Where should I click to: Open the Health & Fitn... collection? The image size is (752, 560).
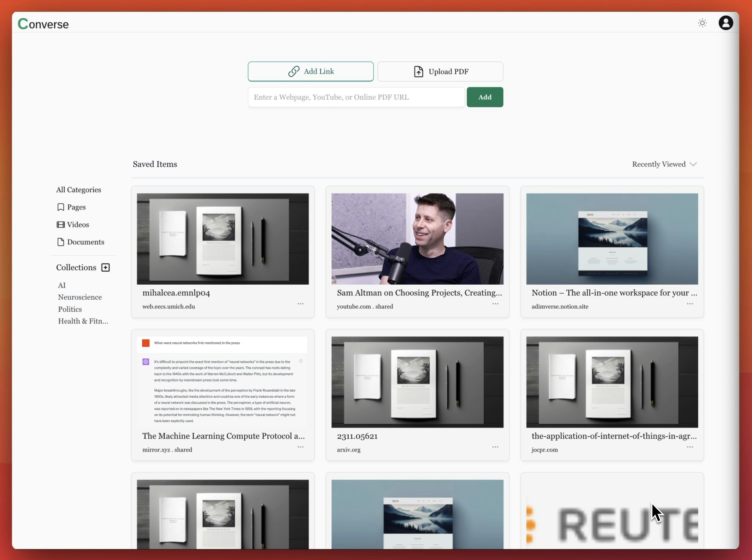click(x=83, y=321)
